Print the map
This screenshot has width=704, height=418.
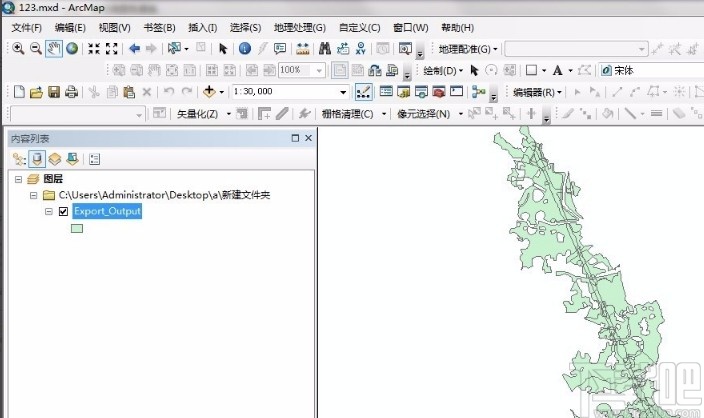click(71, 92)
